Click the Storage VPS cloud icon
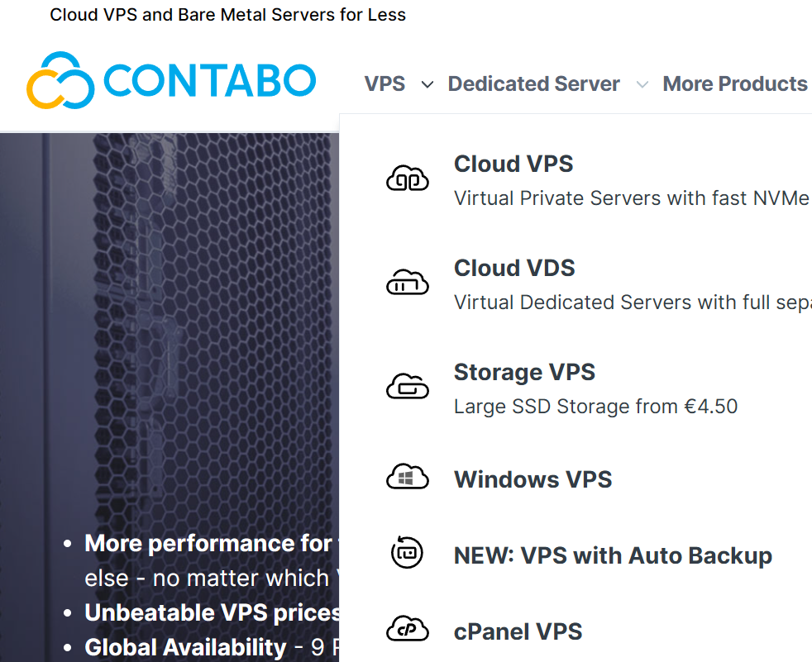Screen dimensions: 812x662 [408, 386]
